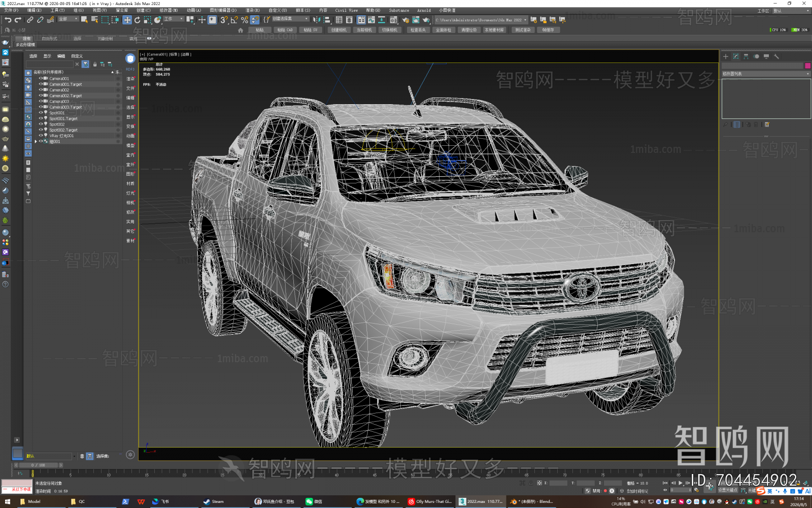Screen dimensions: 812x508
Task: Click the lock icon in Scene Explorer toolbar
Action: [x=94, y=65]
